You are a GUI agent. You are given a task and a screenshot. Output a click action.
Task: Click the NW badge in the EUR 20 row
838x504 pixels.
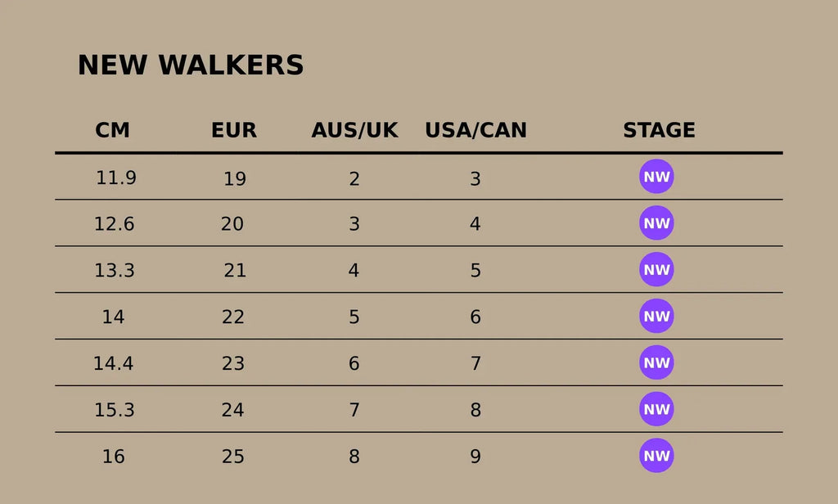[x=656, y=223]
